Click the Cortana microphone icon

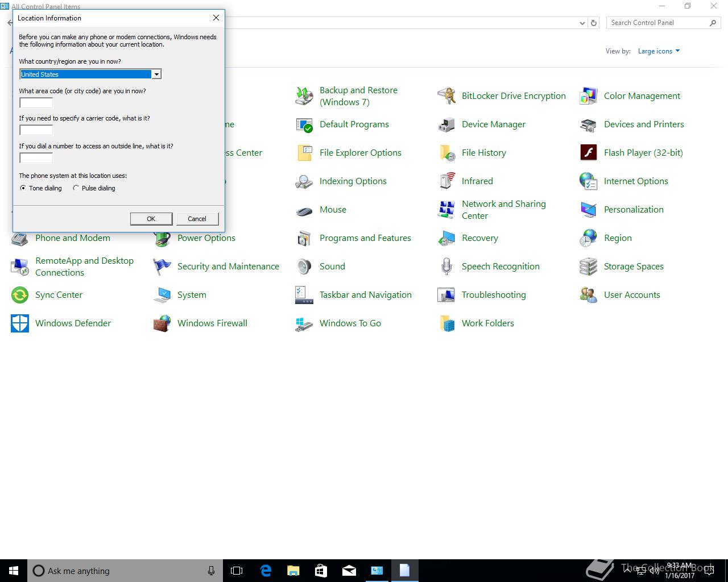[211, 571]
